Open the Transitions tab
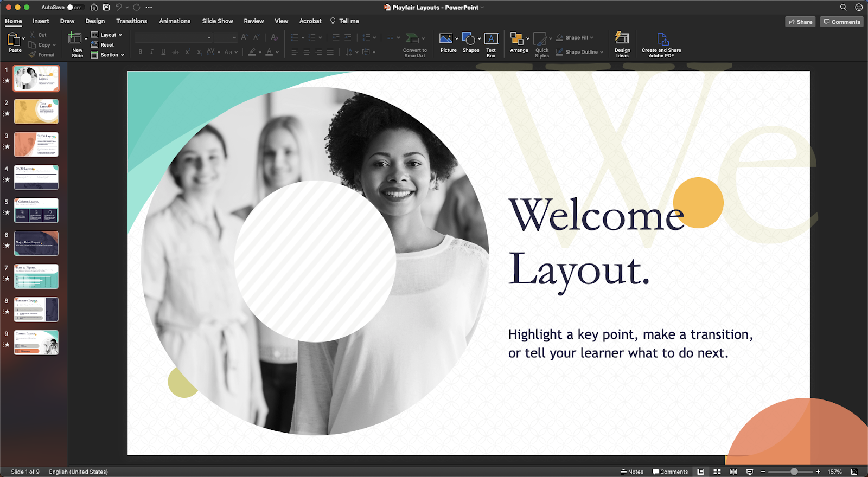Viewport: 868px width, 477px height. 132,21
